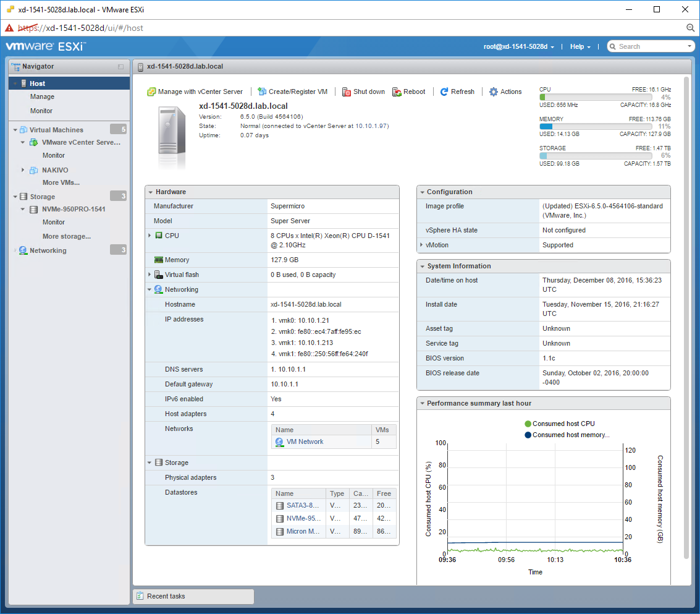Open the Help dropdown menu

pos(580,46)
